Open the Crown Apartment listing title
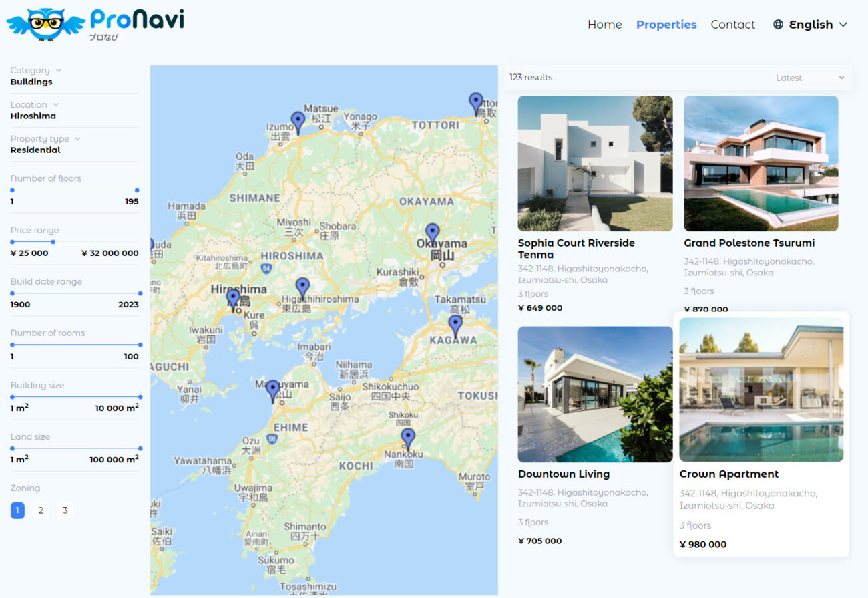Screen dimensions: 868x598 pos(728,474)
